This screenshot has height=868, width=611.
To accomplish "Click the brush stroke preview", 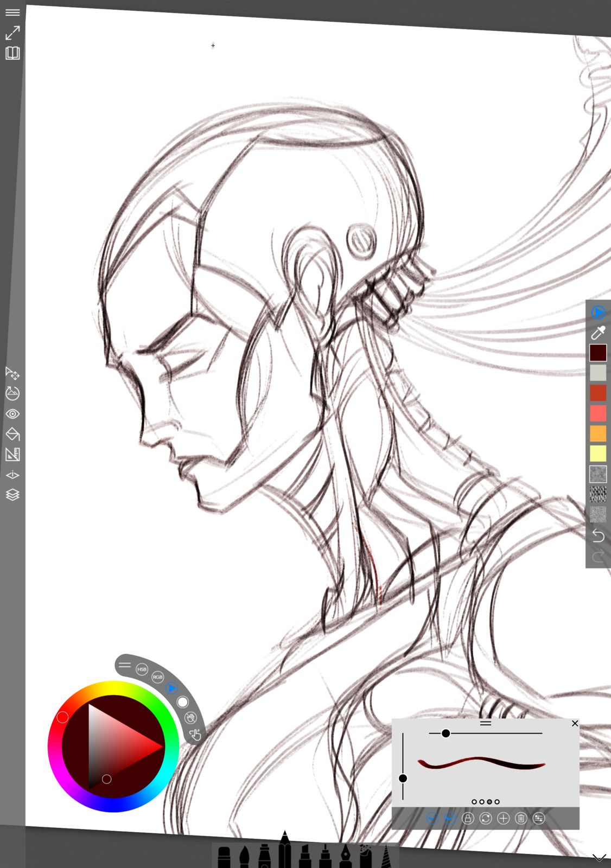I will tap(481, 763).
